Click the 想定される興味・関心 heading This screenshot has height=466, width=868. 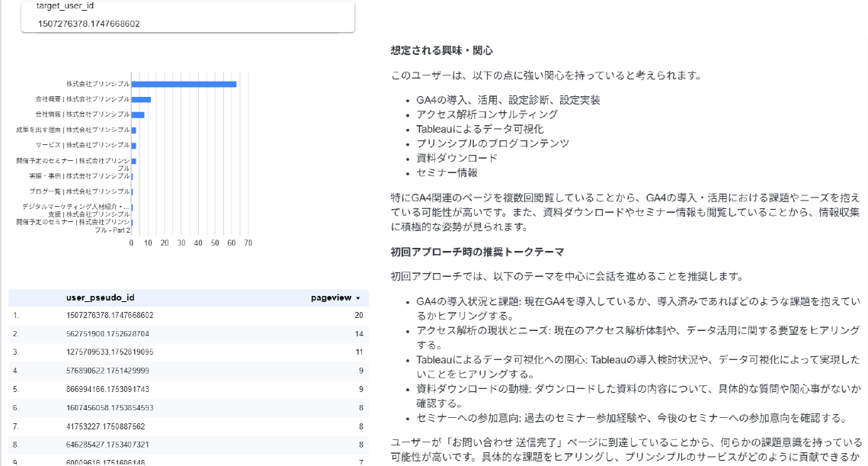click(x=441, y=50)
